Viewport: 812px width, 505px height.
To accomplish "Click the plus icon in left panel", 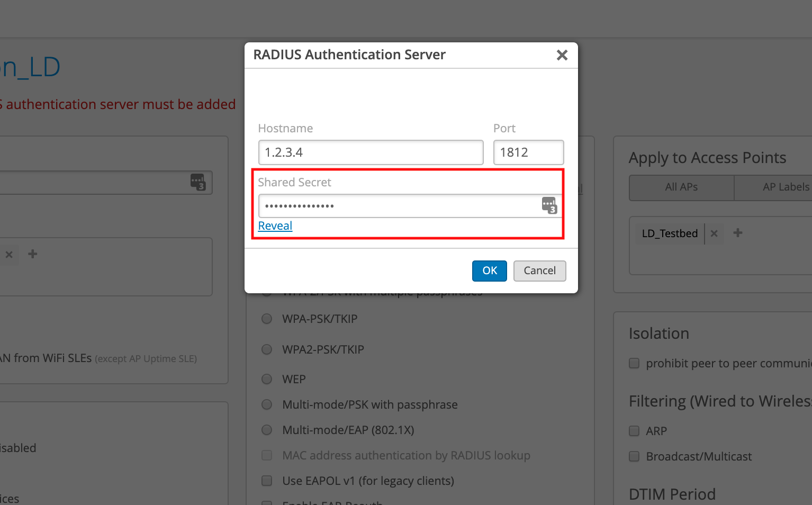I will coord(33,254).
